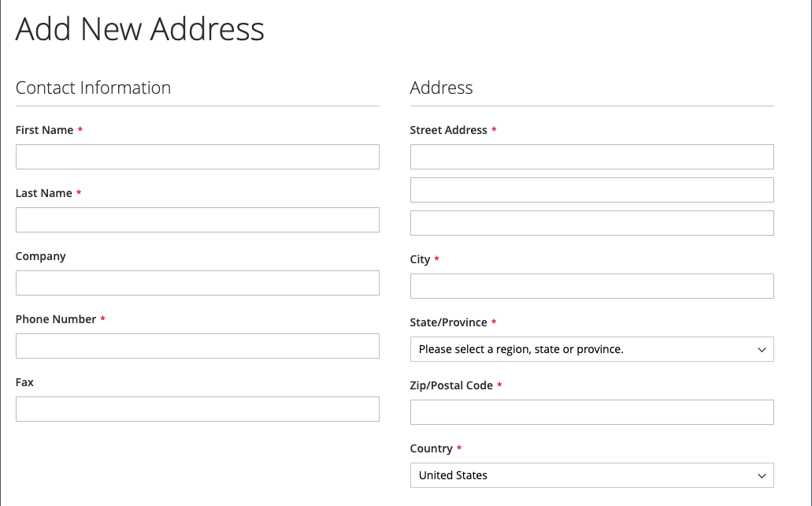Viewport: 812px width, 506px height.
Task: Select the second Street Address line
Action: coord(591,189)
